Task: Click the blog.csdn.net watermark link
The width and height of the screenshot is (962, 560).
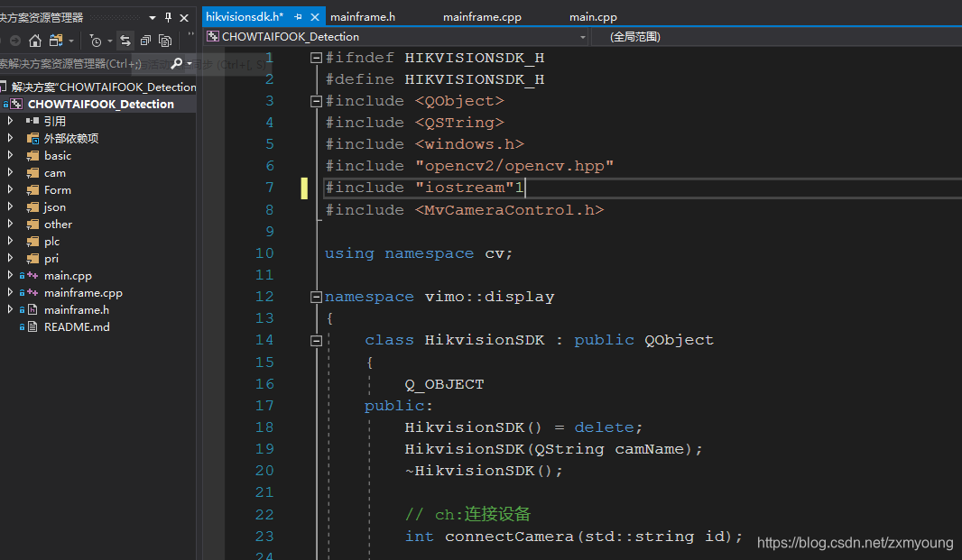Action: coord(854,542)
